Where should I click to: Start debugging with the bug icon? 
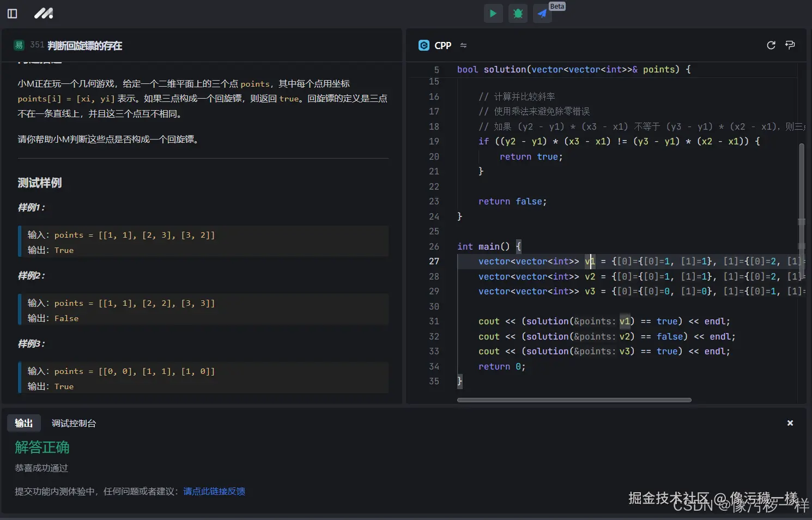coord(518,14)
